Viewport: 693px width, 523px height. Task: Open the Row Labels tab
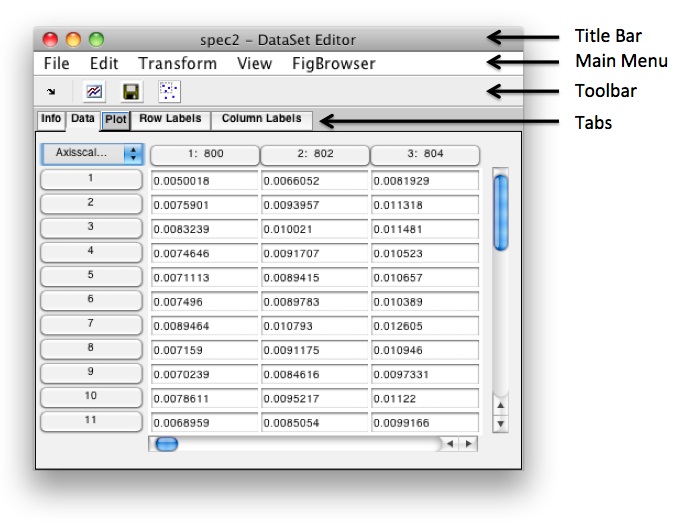tap(171, 119)
